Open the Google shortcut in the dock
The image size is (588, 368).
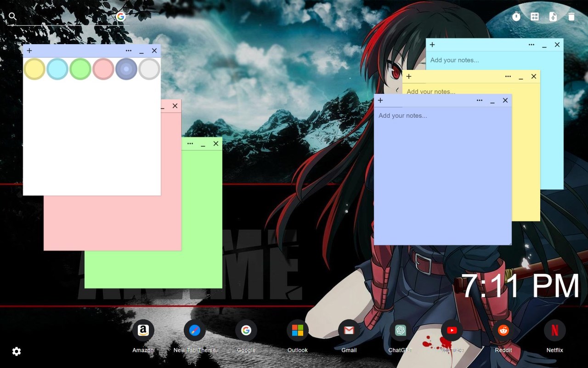tap(246, 330)
